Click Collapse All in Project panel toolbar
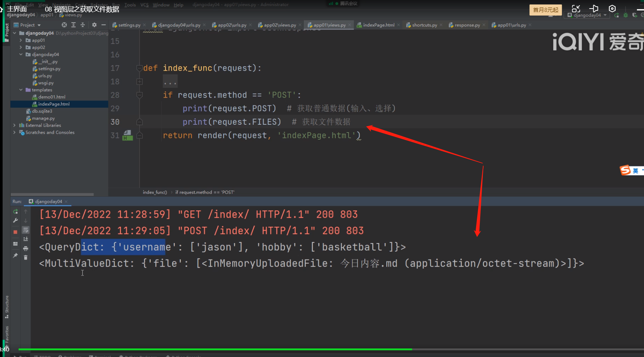 pyautogui.click(x=83, y=25)
